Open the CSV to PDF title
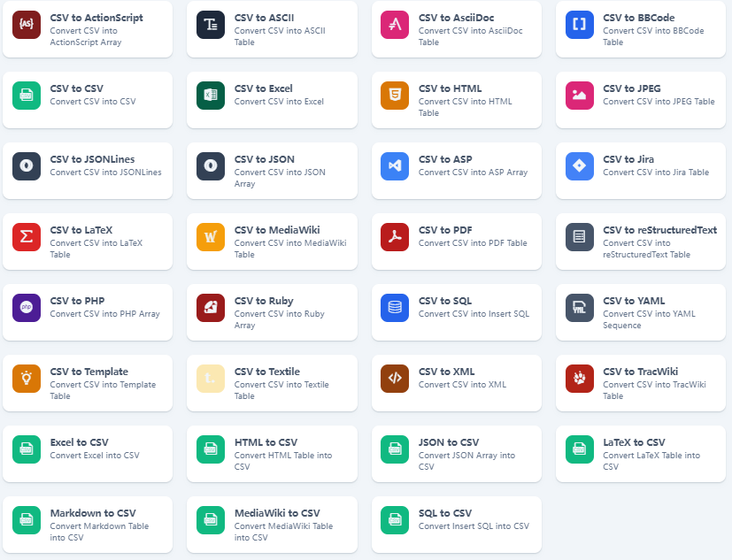The width and height of the screenshot is (732, 560). (x=445, y=230)
